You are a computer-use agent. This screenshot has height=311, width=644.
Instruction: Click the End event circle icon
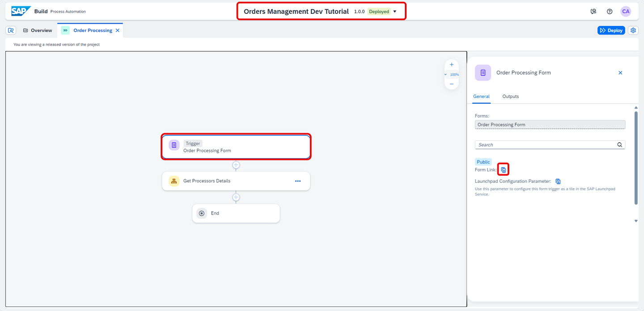202,213
